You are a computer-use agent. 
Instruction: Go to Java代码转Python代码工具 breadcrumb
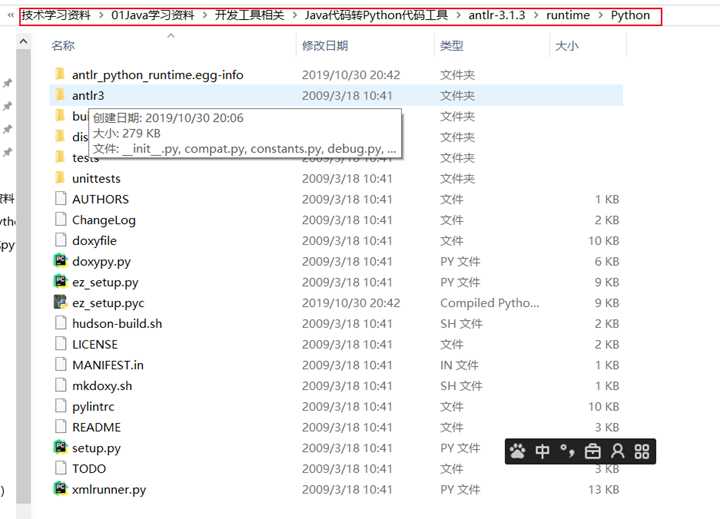click(377, 15)
